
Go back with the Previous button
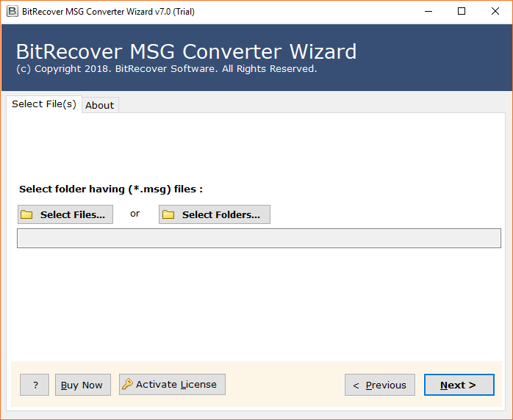point(379,385)
